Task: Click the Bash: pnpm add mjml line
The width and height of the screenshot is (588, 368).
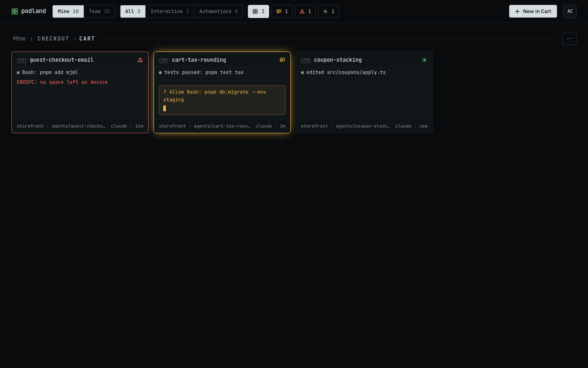Action: [x=50, y=72]
